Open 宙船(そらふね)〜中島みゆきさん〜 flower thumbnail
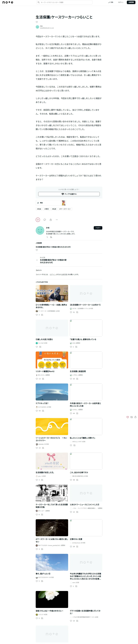138x644 pixels. tap(52, 599)
